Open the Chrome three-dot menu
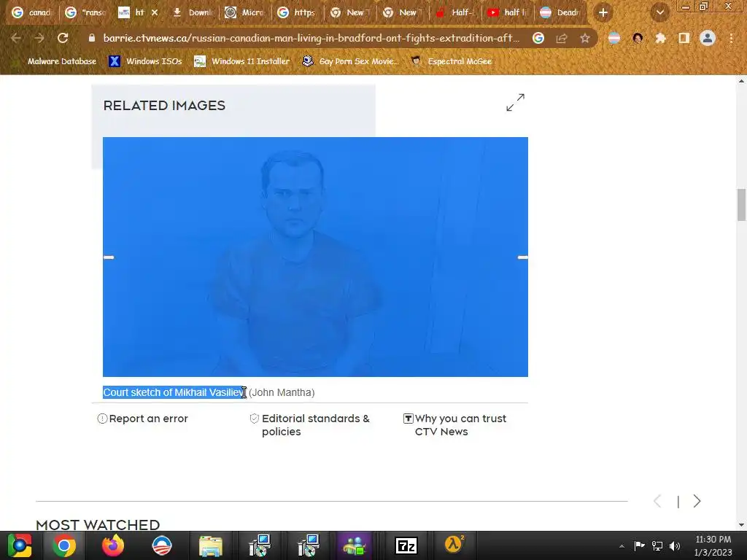747x560 pixels. [731, 38]
